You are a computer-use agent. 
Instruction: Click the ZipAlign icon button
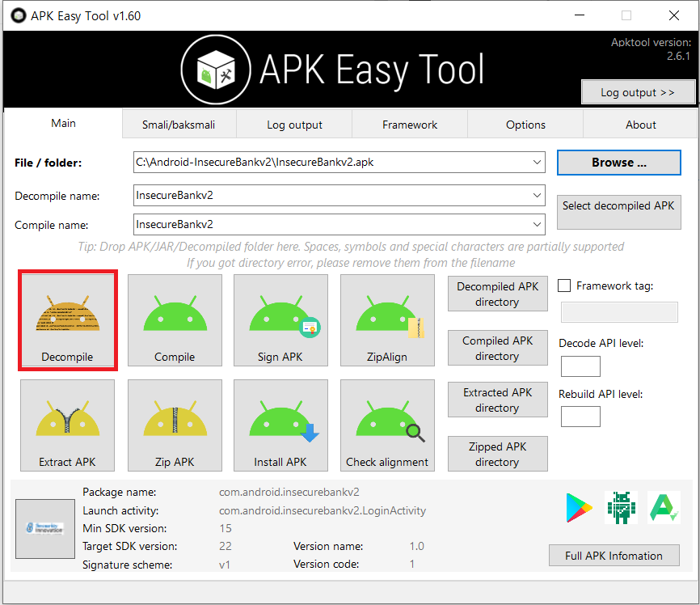point(387,320)
